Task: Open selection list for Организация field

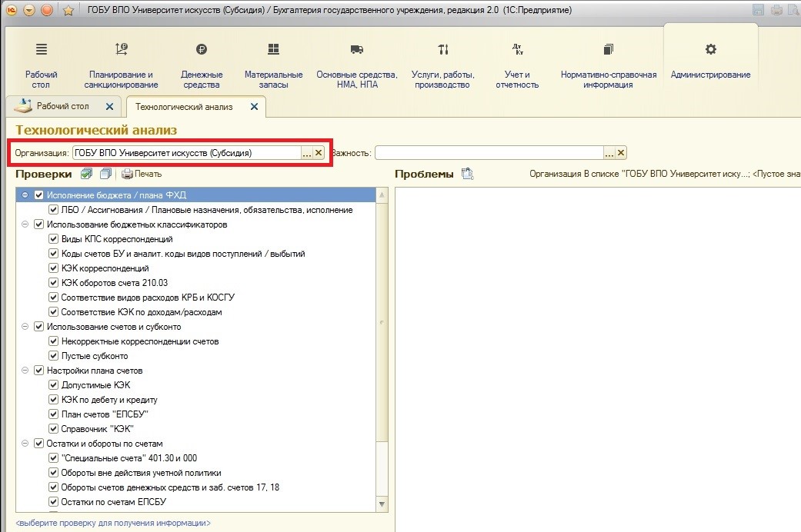Action: click(306, 153)
